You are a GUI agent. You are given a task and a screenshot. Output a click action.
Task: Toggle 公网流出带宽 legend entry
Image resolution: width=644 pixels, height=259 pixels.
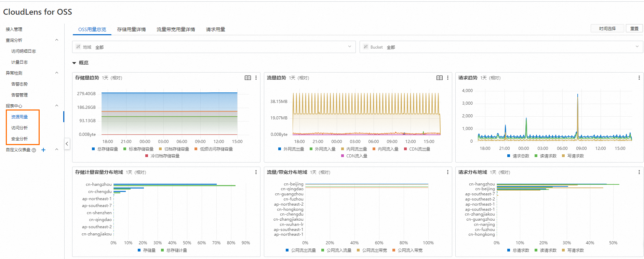[372, 250]
